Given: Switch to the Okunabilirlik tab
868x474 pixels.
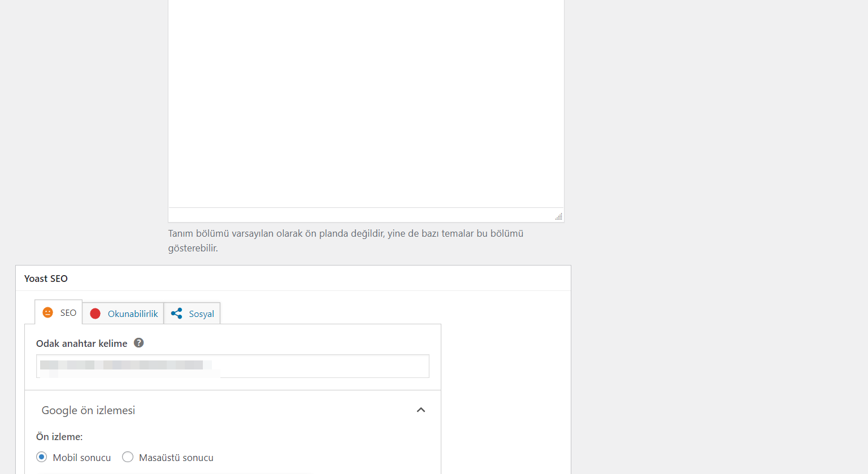Looking at the screenshot, I should coord(123,314).
